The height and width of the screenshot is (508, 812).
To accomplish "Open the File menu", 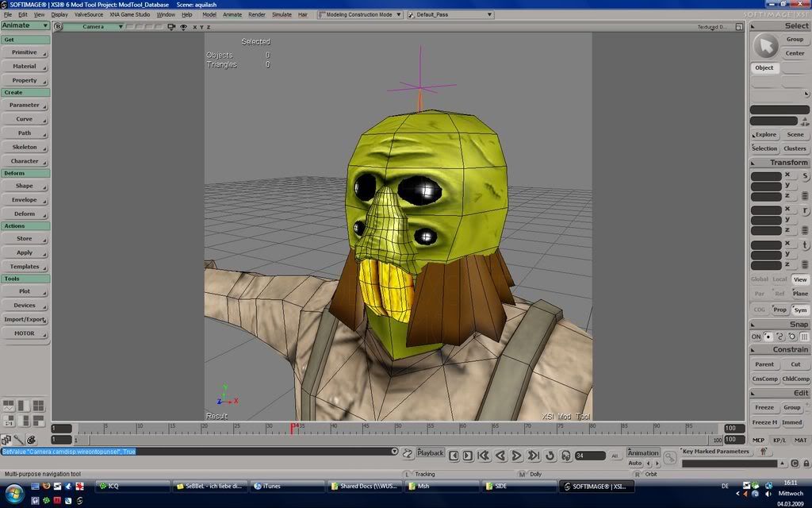I will (x=8, y=14).
